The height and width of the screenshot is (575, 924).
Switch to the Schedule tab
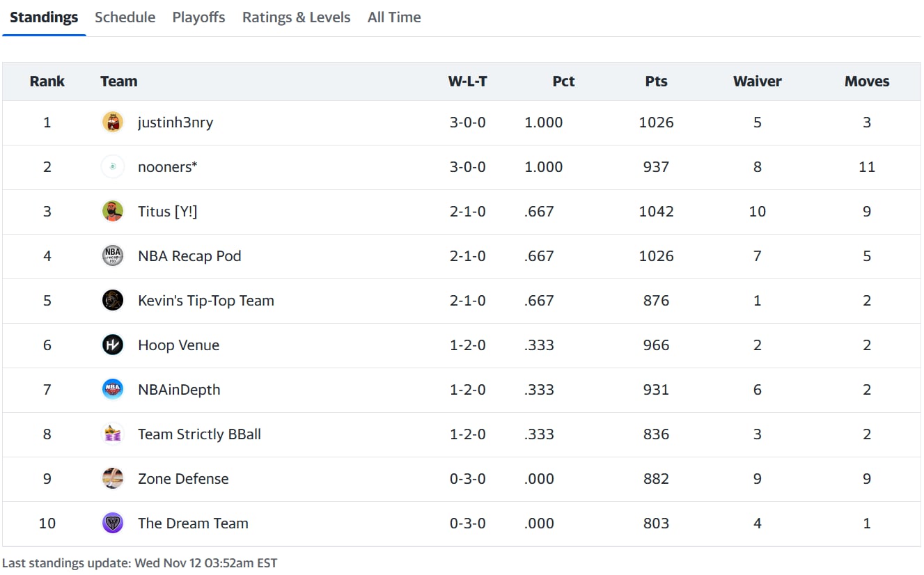pyautogui.click(x=125, y=17)
